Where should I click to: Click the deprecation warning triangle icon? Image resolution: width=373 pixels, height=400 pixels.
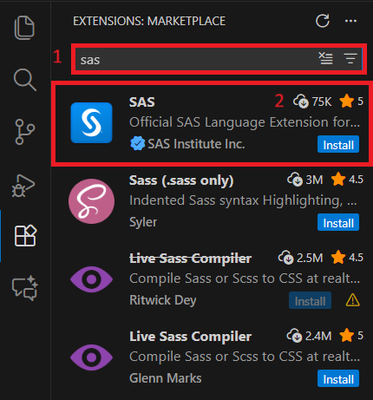tap(352, 301)
